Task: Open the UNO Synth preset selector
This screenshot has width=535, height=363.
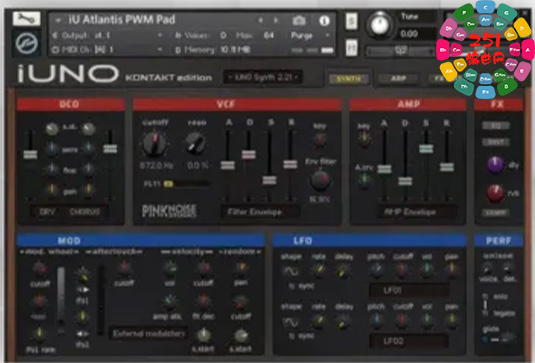Action: pyautogui.click(x=263, y=77)
